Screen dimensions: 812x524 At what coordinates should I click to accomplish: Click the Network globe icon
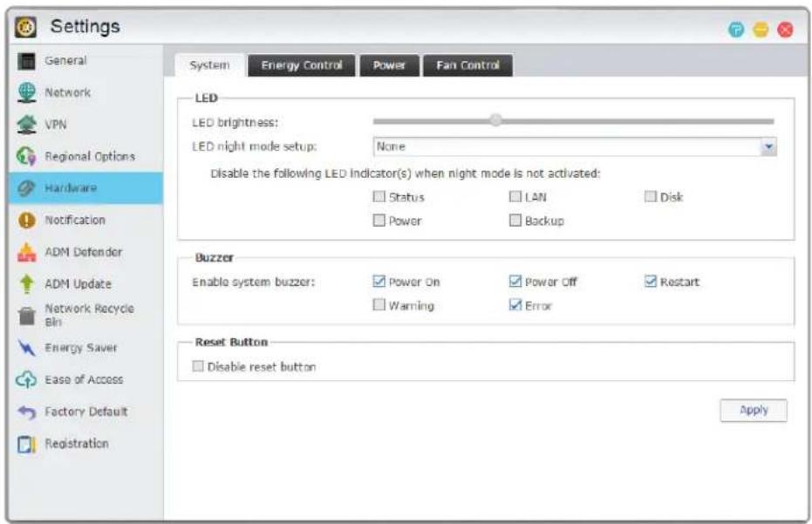click(x=26, y=92)
